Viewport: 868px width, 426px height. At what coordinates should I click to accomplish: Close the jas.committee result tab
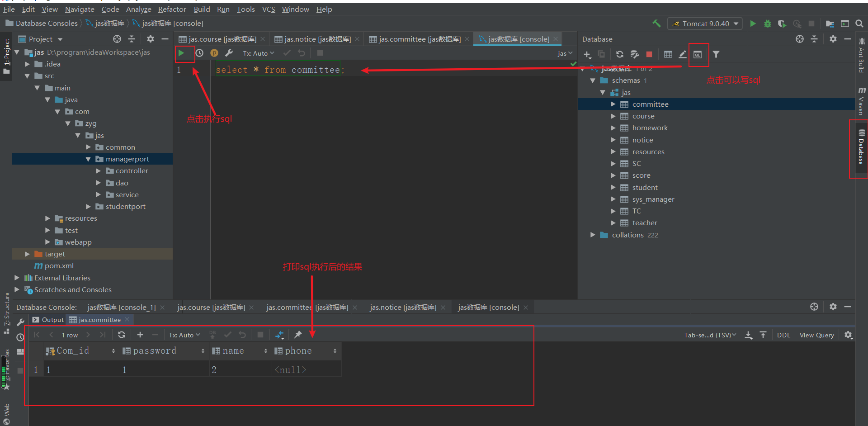click(127, 320)
